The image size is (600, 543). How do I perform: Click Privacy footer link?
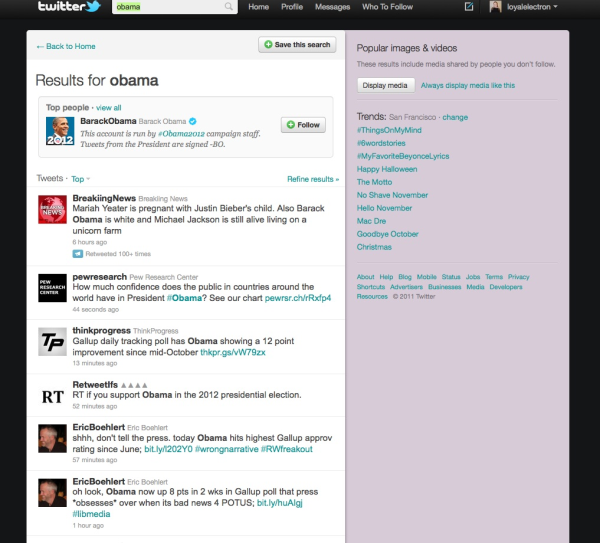pyautogui.click(x=518, y=277)
